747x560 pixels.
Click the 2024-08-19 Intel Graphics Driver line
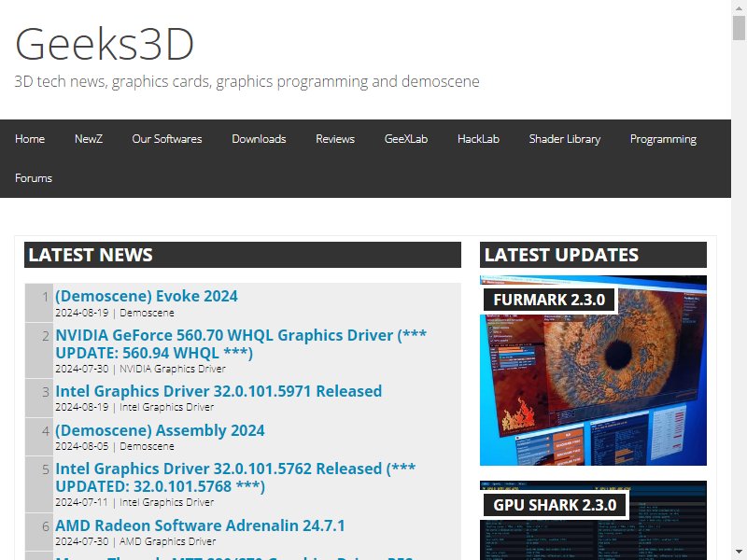coord(134,407)
